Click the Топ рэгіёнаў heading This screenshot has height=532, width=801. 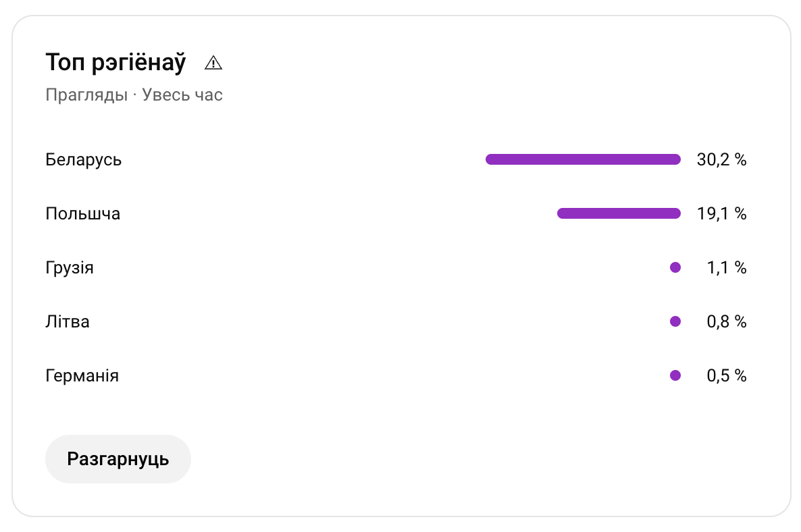(116, 63)
